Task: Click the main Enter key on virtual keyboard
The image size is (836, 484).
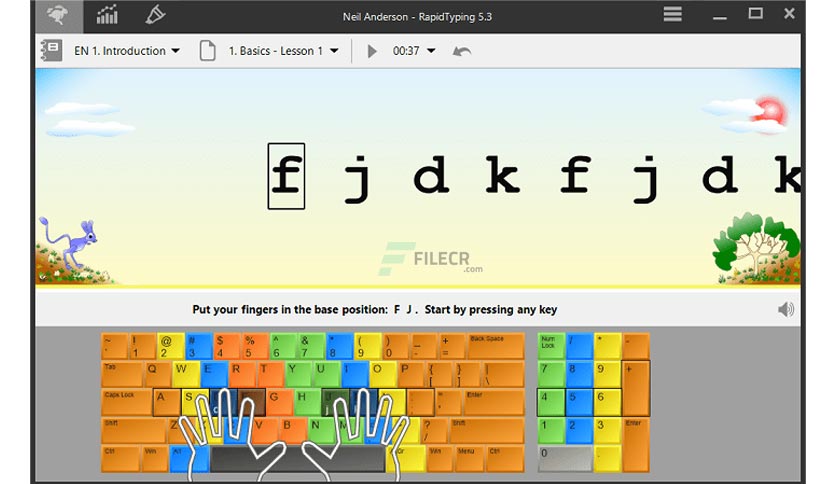Action: point(494,402)
